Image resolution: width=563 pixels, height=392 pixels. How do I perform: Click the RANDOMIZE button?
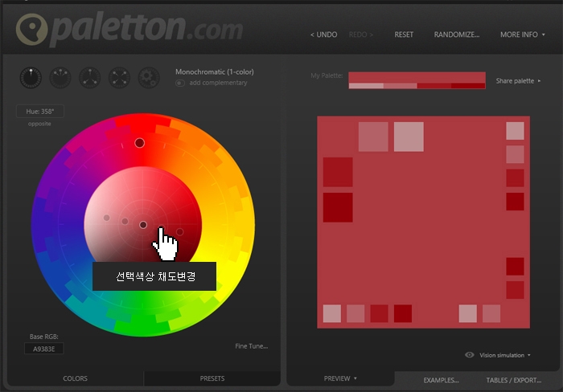tap(457, 35)
